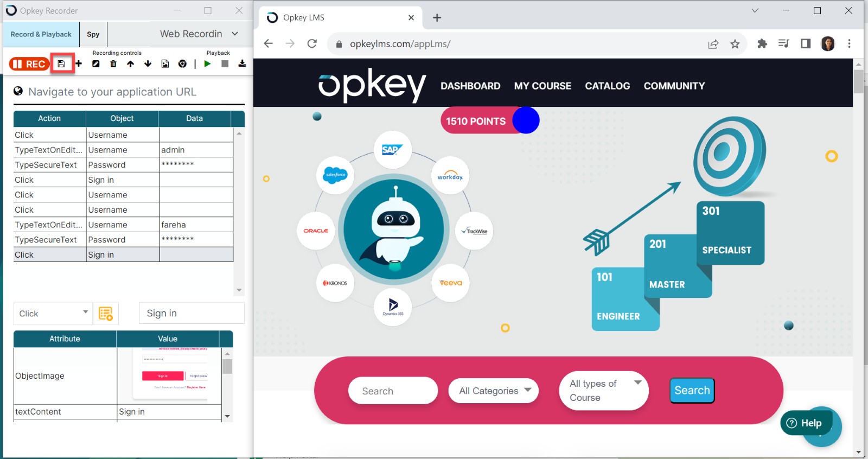This screenshot has height=459, width=868.
Task: Open the DASHBOARD menu item
Action: point(470,86)
